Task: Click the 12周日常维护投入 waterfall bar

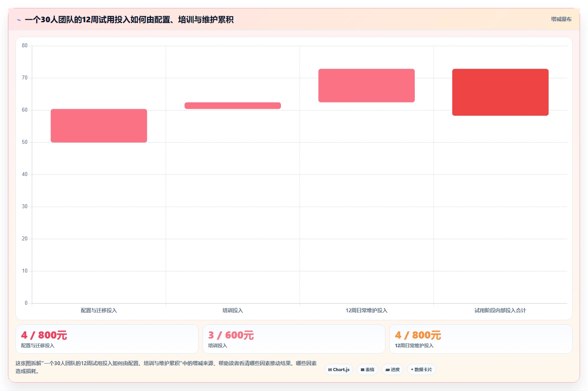Action: pyautogui.click(x=366, y=85)
